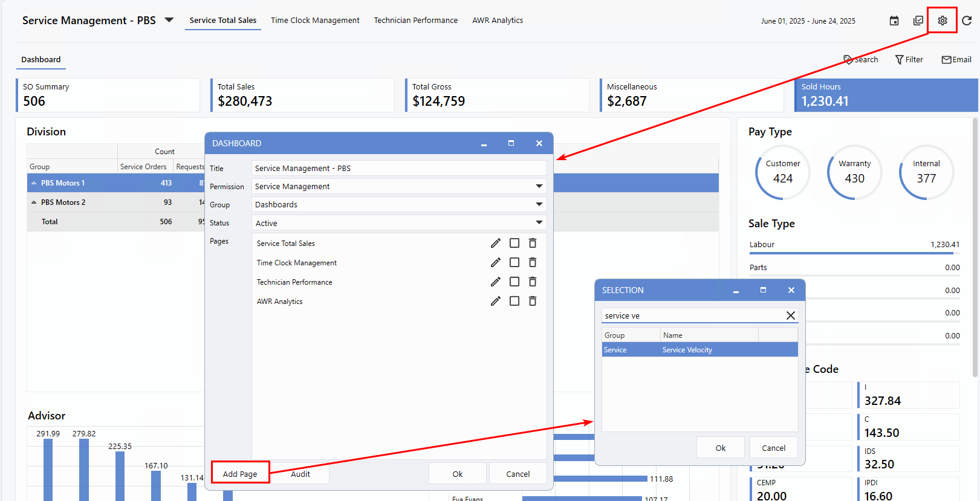Edit the Service Total Sales page
980x501 pixels.
(495, 243)
